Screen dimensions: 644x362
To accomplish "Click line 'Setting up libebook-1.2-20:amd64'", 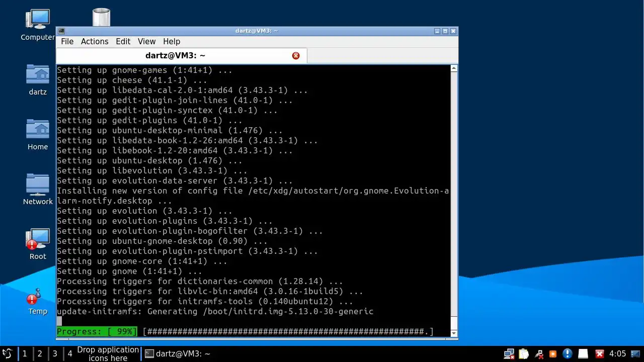I will 175,150.
